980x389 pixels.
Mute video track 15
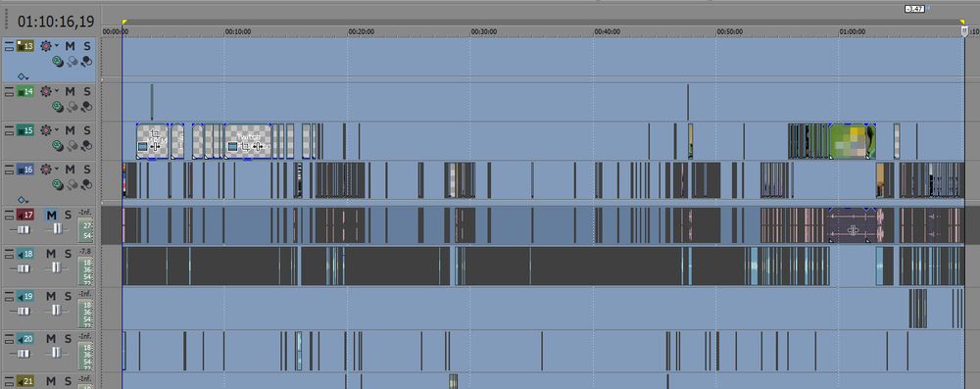tap(70, 130)
